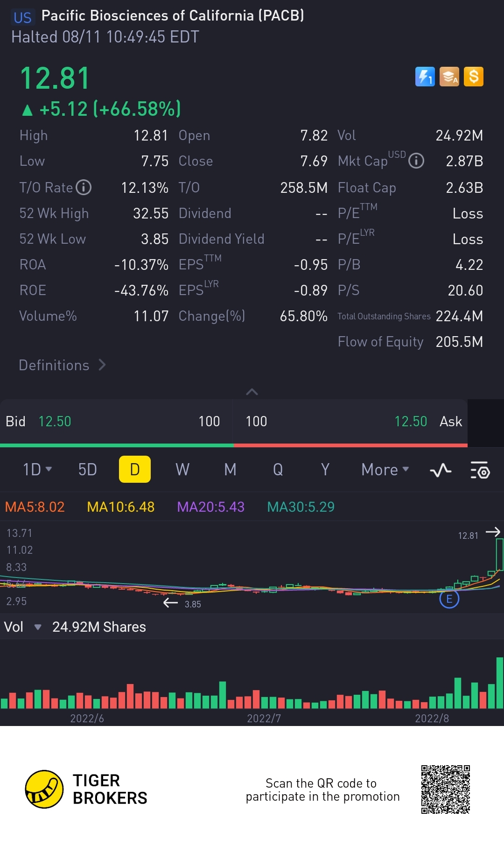Open Definitions page
This screenshot has height=853, width=504.
click(63, 365)
